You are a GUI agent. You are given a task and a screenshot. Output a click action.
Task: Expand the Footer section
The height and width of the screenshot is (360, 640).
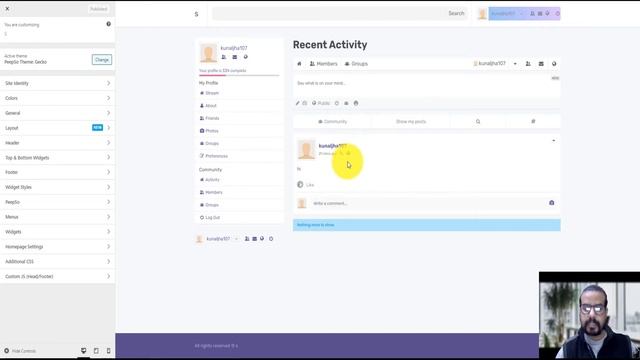tap(58, 172)
